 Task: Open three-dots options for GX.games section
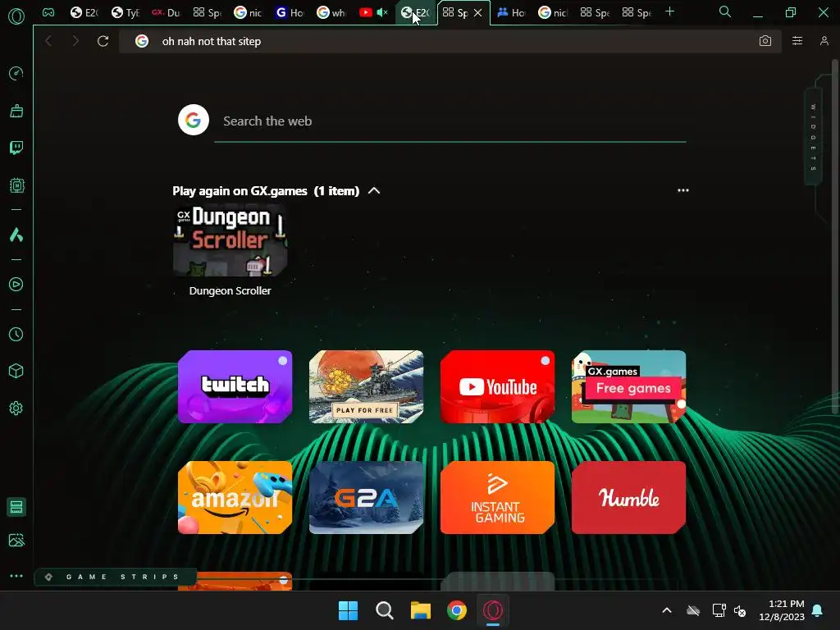(x=683, y=190)
